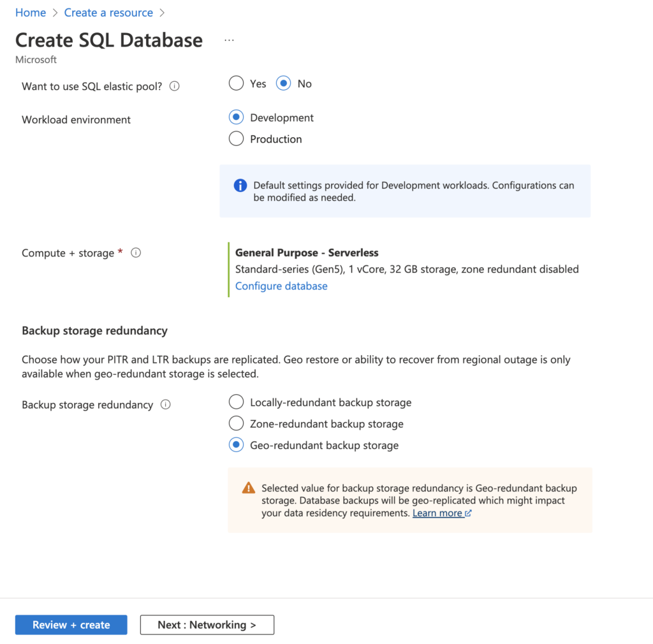
Task: Choose Production workload environment
Action: [x=237, y=139]
